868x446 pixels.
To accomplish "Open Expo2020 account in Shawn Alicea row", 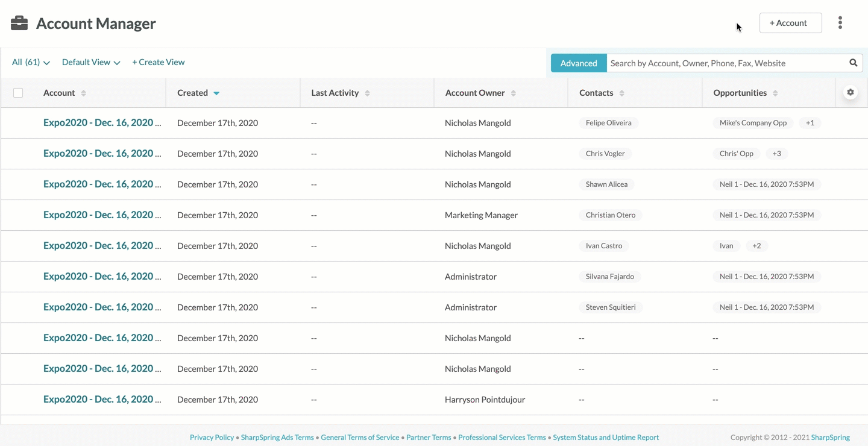I will (x=102, y=184).
